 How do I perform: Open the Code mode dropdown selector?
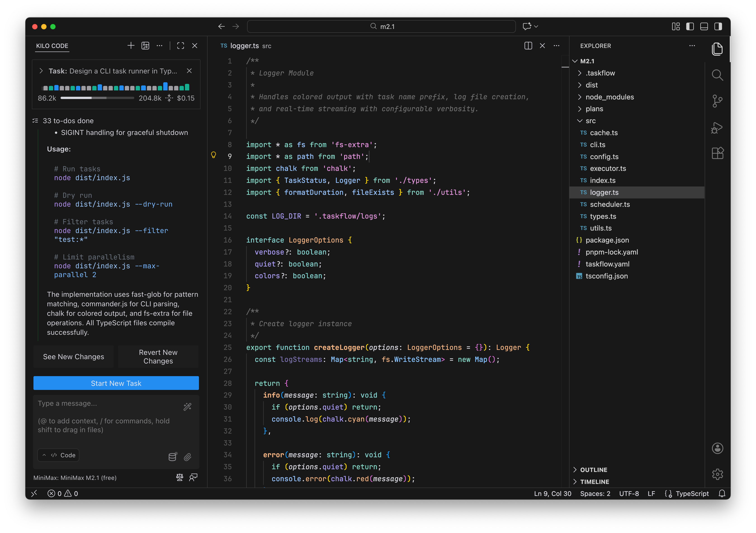tap(59, 455)
